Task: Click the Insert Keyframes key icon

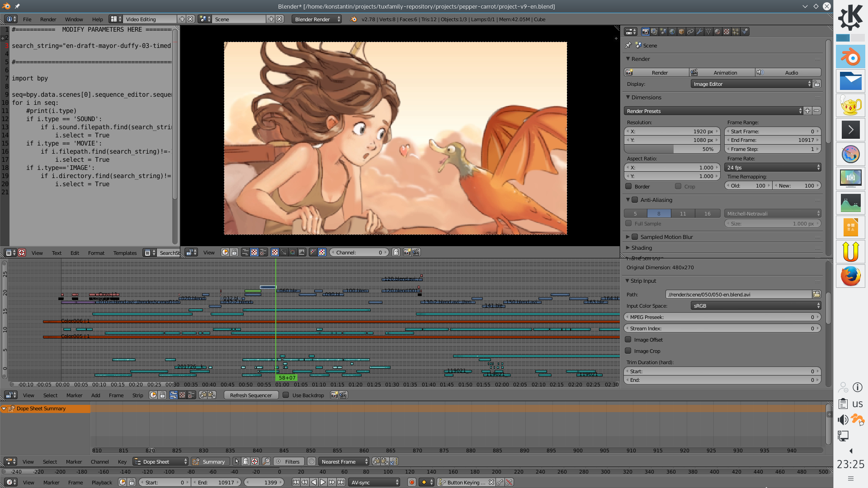Action: click(500, 482)
